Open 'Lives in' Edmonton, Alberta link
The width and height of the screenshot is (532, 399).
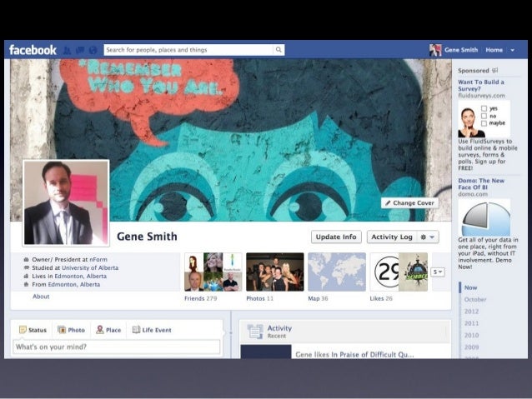(80, 276)
